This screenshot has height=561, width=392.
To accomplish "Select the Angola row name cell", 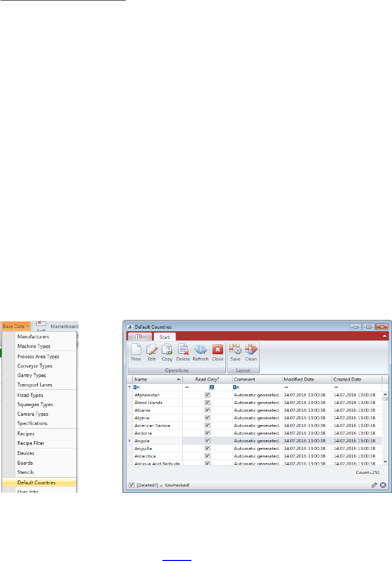I will coord(158,441).
